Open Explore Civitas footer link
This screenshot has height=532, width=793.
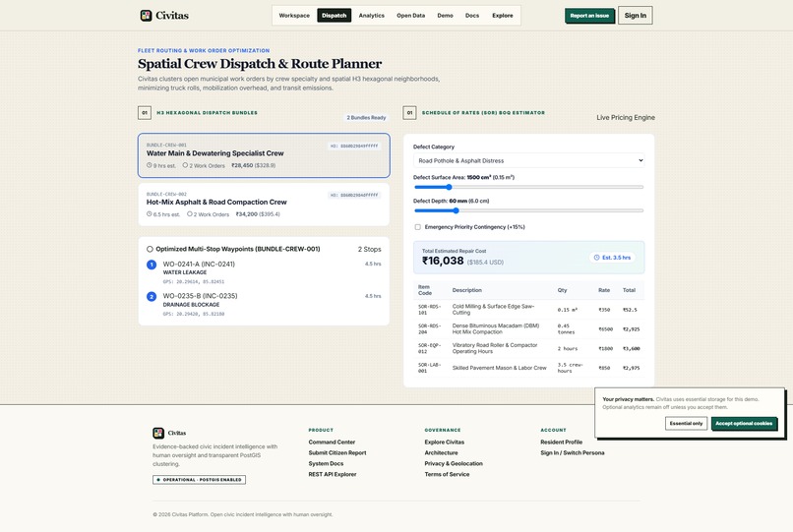(x=445, y=442)
